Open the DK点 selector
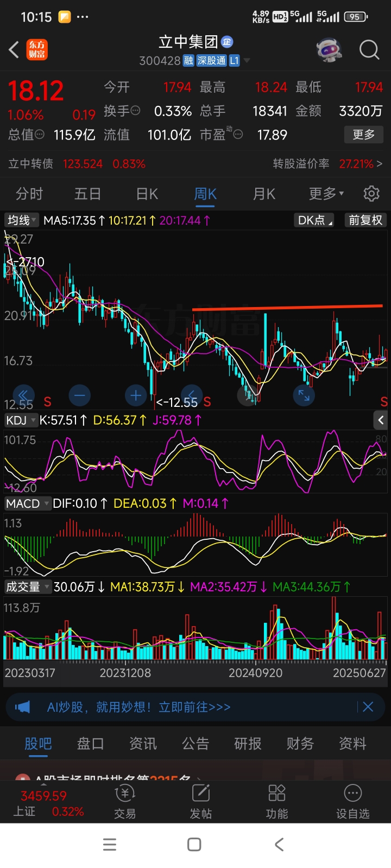Screen dimensions: 391x868 315,220
